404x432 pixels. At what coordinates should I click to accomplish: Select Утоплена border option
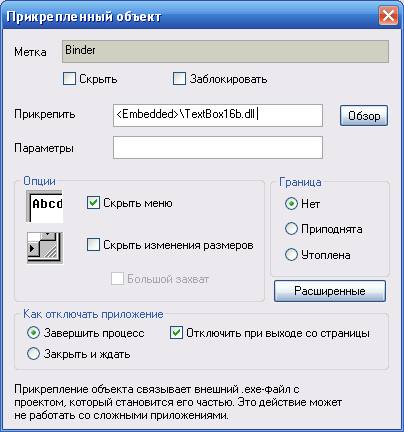[291, 255]
